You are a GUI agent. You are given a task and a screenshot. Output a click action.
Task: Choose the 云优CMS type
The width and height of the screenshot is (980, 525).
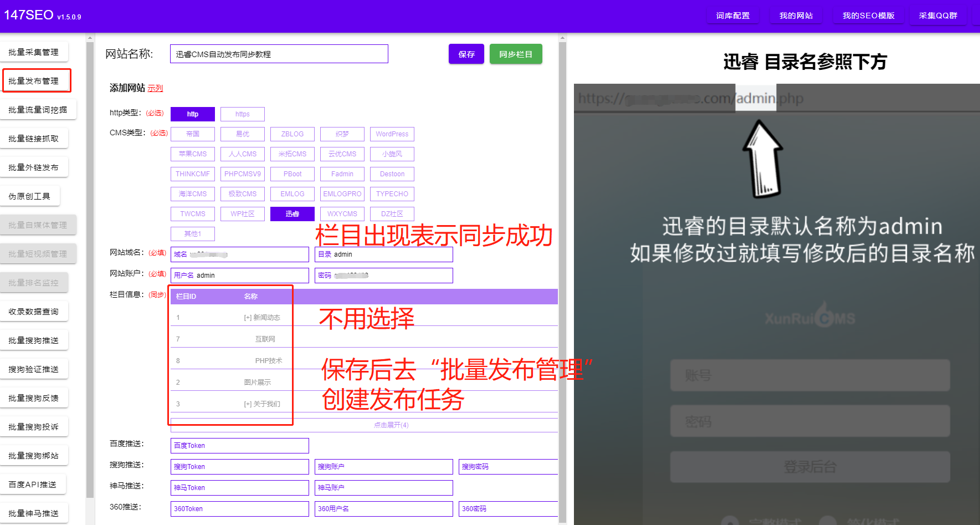tap(342, 154)
